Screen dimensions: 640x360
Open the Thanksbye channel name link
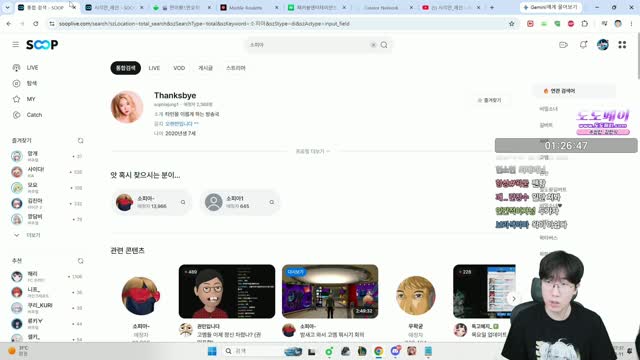pos(175,95)
